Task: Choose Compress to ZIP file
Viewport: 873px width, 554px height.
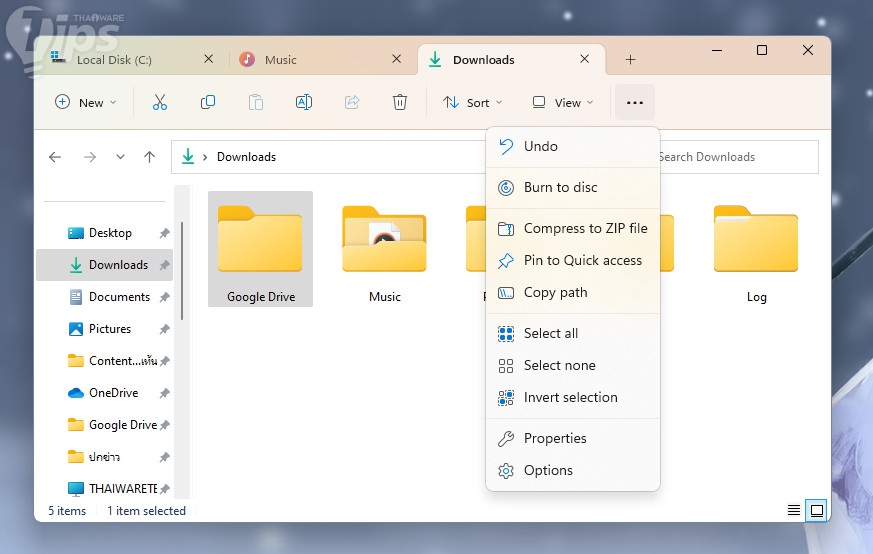Action: pyautogui.click(x=585, y=228)
